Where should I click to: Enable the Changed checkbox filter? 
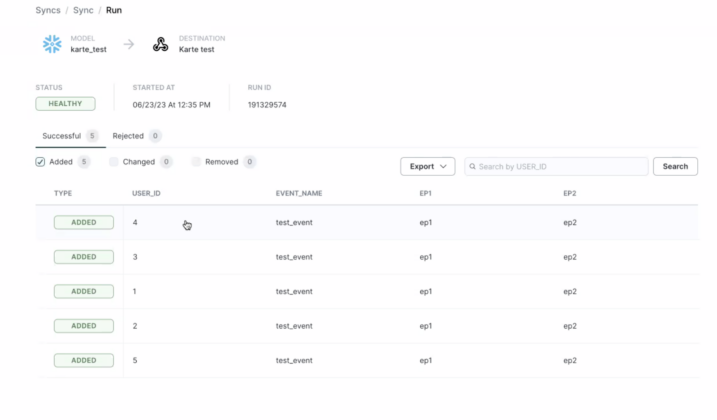point(114,162)
